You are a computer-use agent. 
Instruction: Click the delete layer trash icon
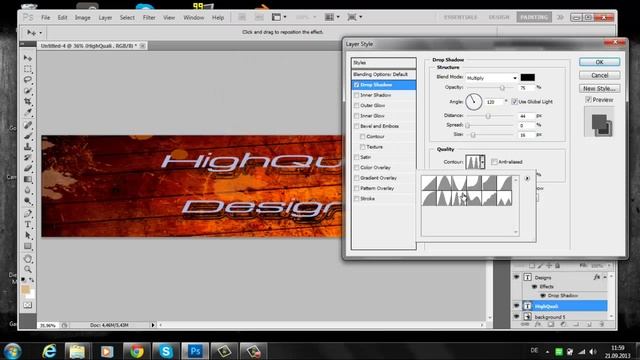click(602, 324)
